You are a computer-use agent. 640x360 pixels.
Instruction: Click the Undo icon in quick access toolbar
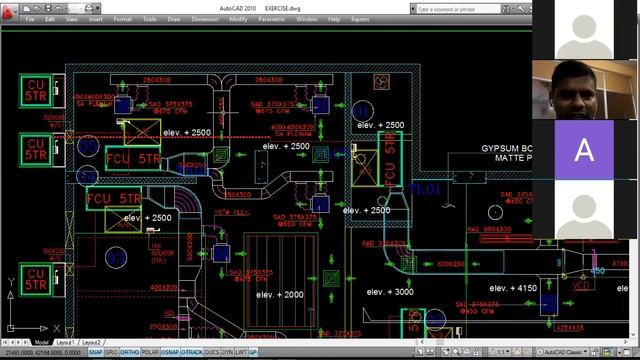[x=58, y=8]
